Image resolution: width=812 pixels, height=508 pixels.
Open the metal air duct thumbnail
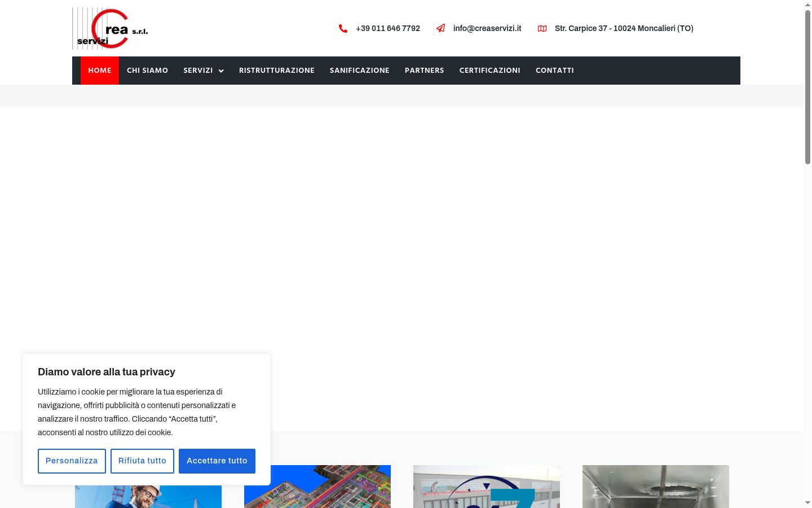(656, 487)
